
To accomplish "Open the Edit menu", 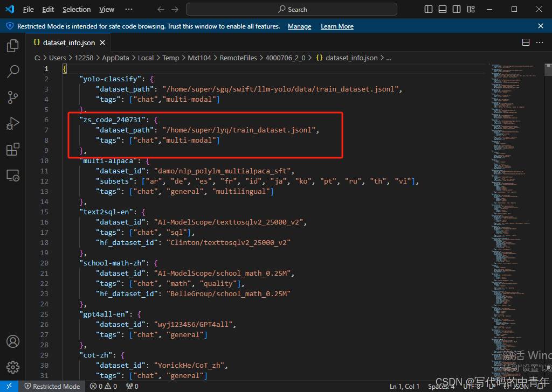I will (48, 10).
